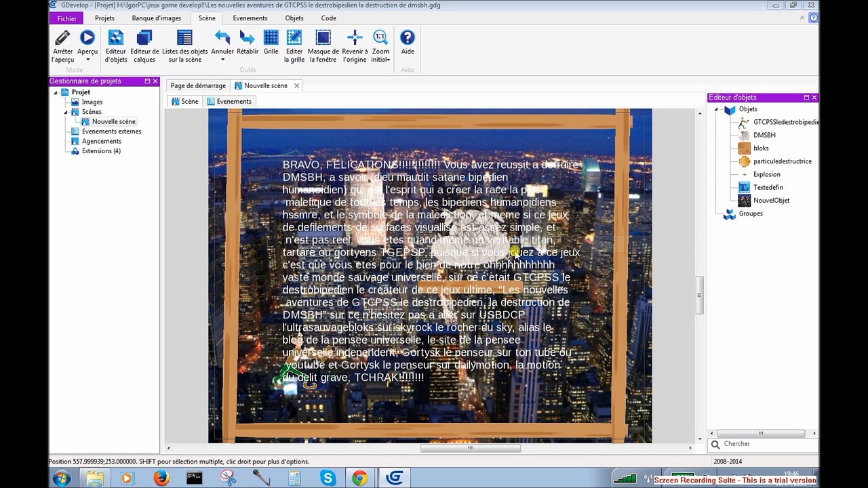This screenshot has height=488, width=868.
Task: Select the Textedefin object
Action: (768, 187)
